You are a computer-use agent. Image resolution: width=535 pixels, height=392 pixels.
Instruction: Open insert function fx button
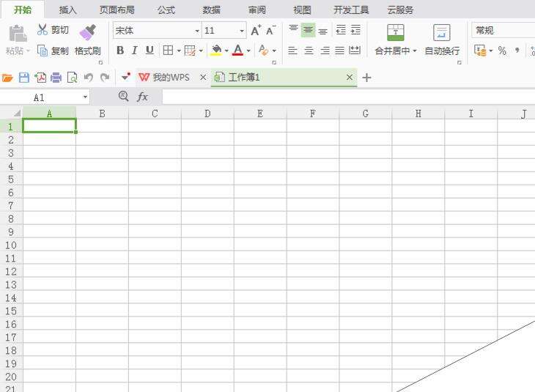142,97
